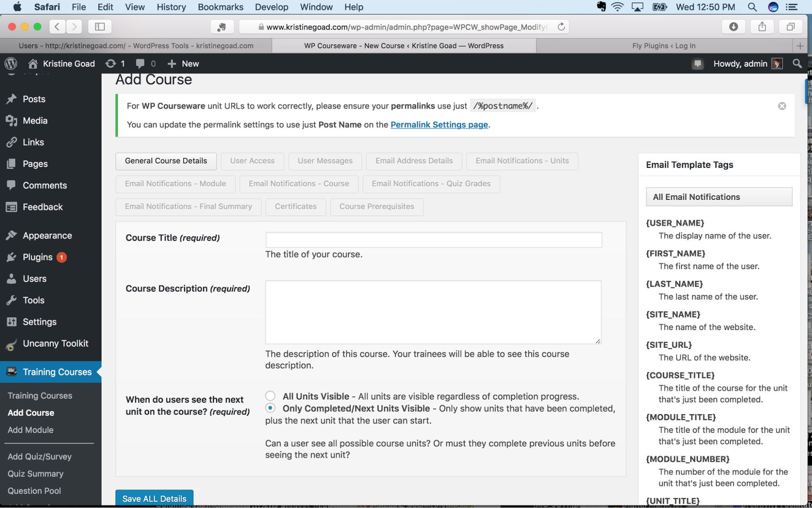Switch to the Certificates tab
The height and width of the screenshot is (508, 812).
295,205
